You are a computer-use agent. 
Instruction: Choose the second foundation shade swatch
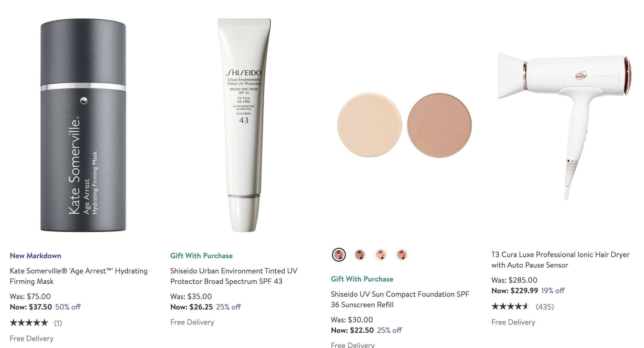(x=360, y=255)
